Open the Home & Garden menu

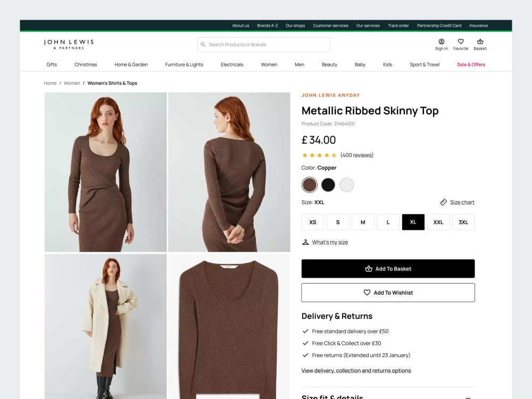click(131, 64)
